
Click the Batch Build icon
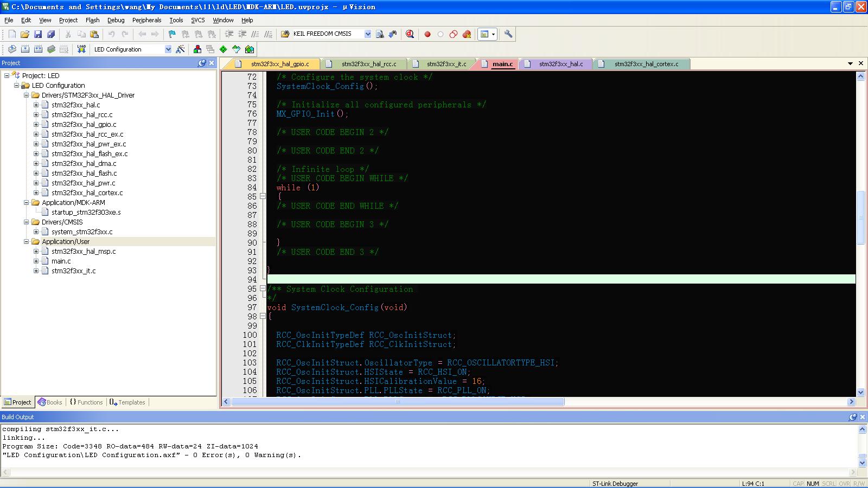51,49
